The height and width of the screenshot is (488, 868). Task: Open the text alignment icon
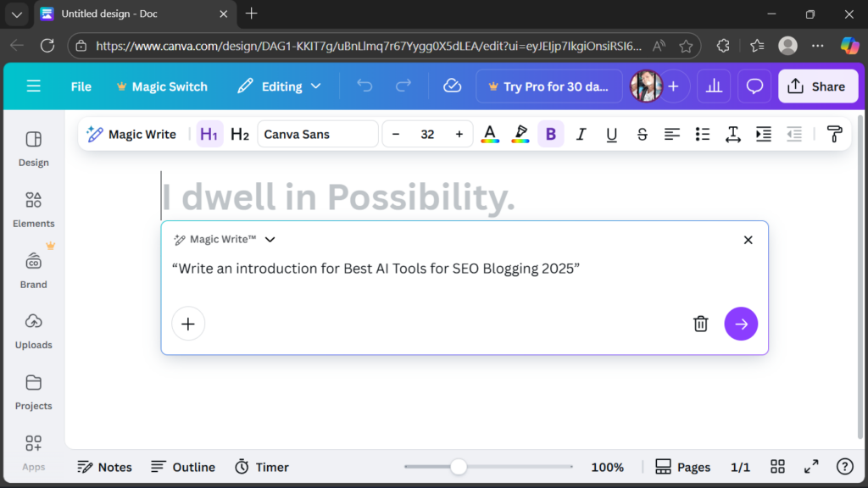[x=672, y=134]
